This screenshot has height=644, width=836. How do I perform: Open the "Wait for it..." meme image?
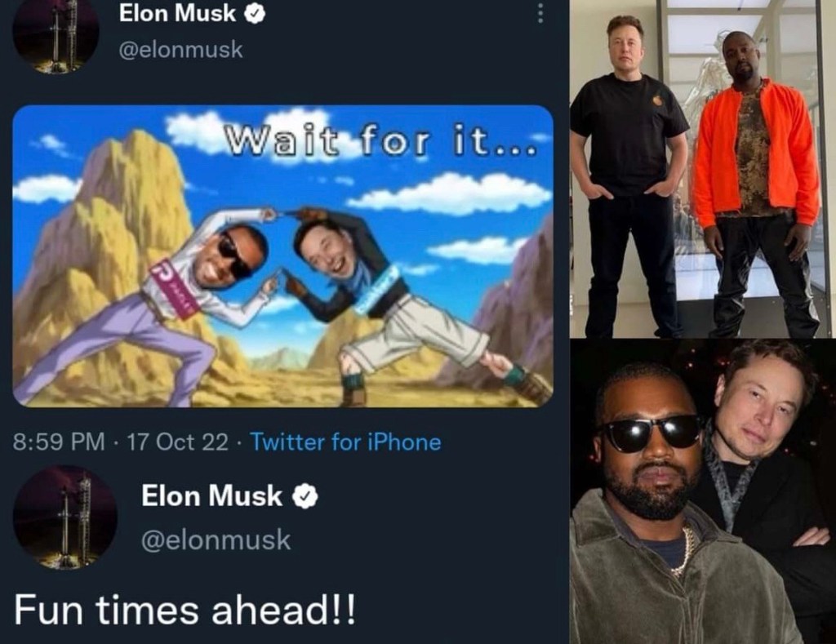tap(282, 256)
